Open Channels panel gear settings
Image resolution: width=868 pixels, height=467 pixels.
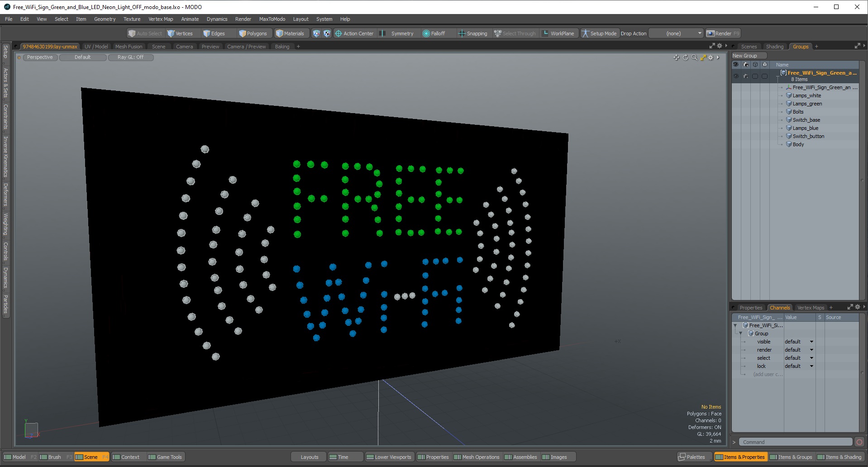point(858,307)
